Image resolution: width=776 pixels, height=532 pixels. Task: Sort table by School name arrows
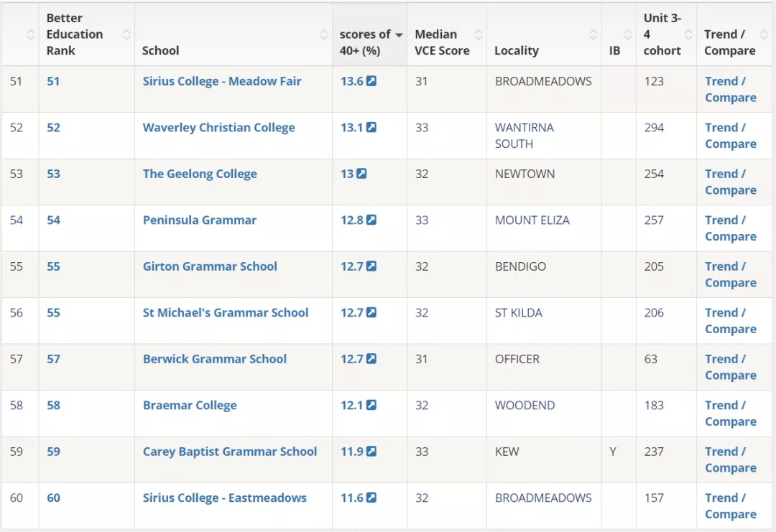323,34
